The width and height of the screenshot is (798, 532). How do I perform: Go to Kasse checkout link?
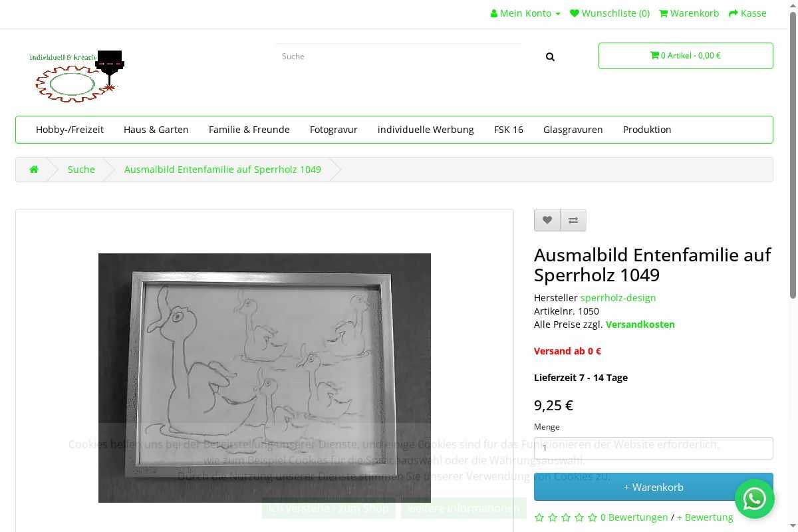click(x=747, y=13)
